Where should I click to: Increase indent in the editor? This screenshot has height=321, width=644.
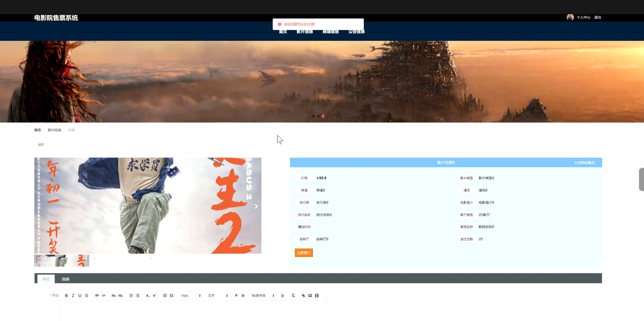[172, 296]
